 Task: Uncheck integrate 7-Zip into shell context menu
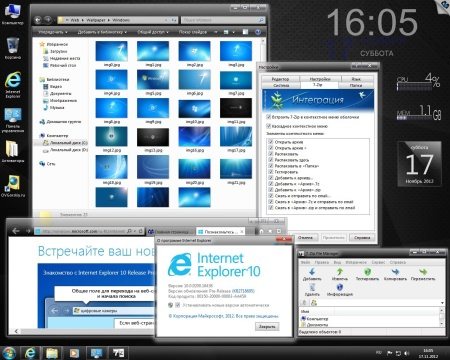tap(268, 117)
